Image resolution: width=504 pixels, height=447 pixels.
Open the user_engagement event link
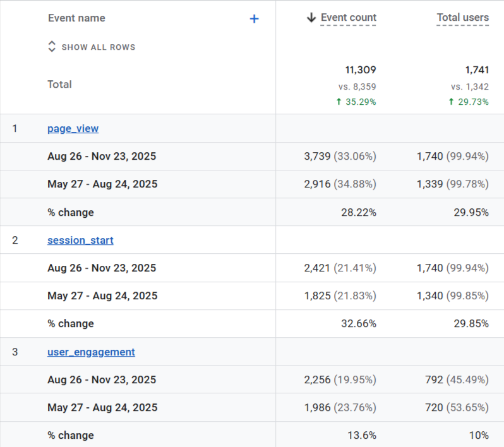(x=91, y=352)
